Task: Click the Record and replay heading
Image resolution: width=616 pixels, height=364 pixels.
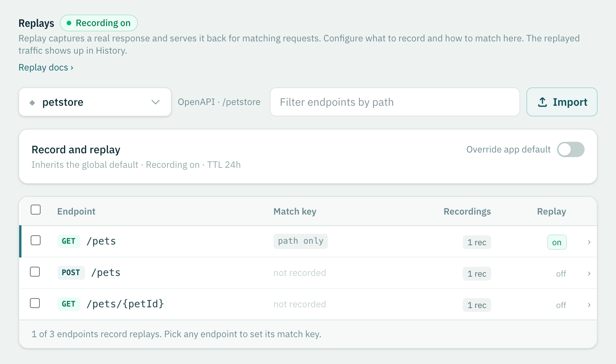Action: coord(76,150)
